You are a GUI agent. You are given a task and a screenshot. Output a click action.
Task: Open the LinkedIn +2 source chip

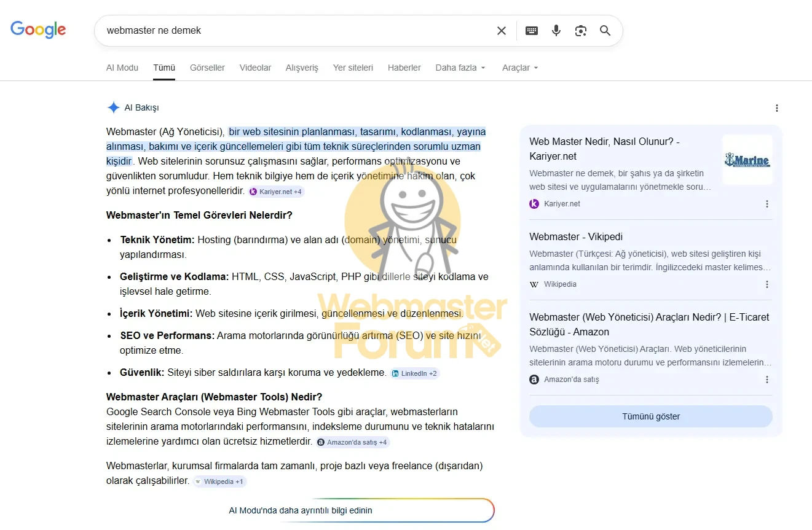tap(415, 373)
